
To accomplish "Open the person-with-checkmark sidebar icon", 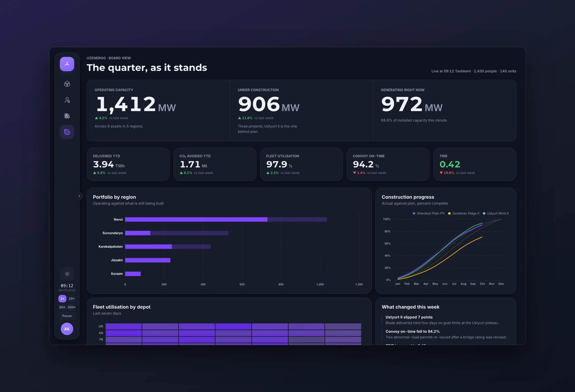I will click(x=67, y=100).
